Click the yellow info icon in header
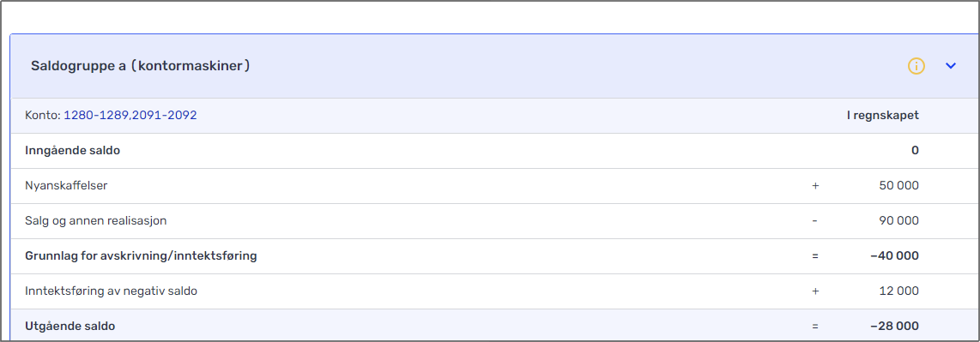The height and width of the screenshot is (342, 980). (x=916, y=65)
